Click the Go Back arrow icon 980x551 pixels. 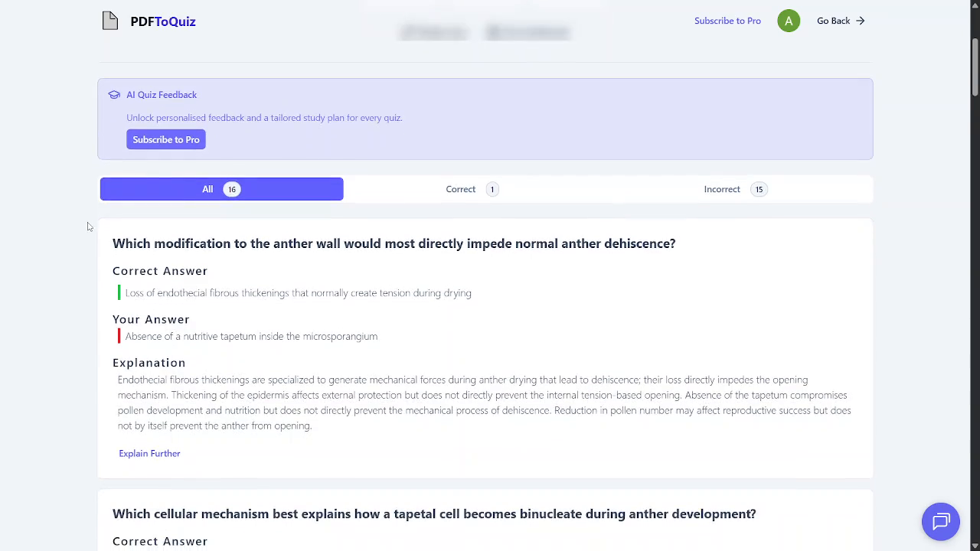click(861, 21)
